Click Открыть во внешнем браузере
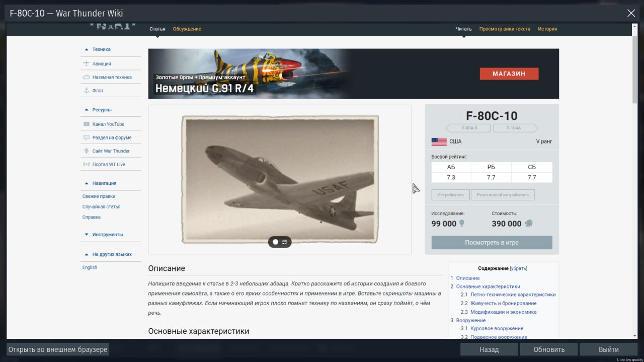 [58, 349]
